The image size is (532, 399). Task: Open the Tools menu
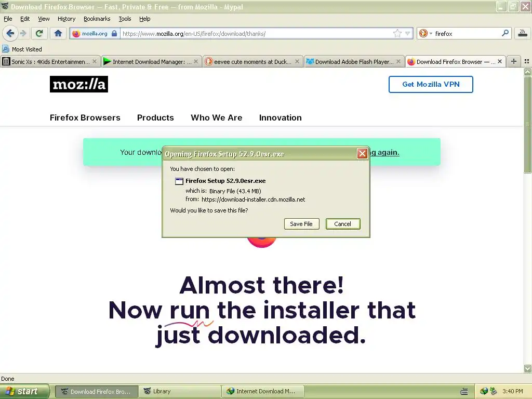pyautogui.click(x=125, y=19)
